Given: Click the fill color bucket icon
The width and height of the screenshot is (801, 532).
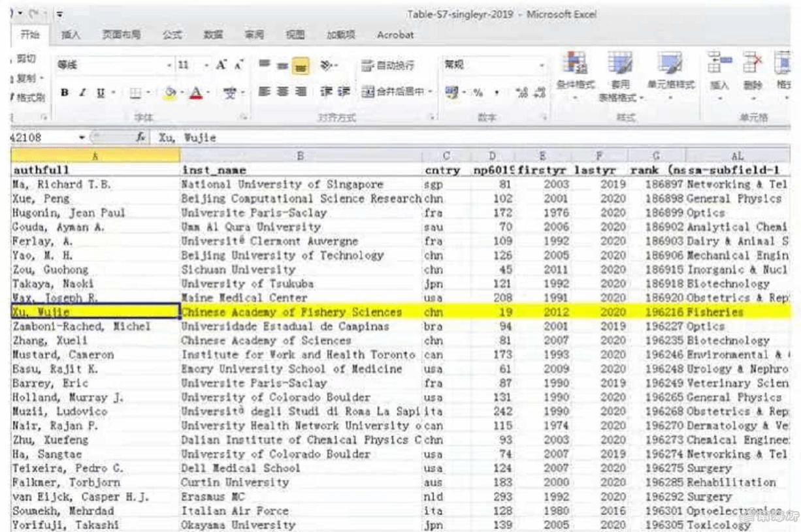Looking at the screenshot, I should pos(170,93).
